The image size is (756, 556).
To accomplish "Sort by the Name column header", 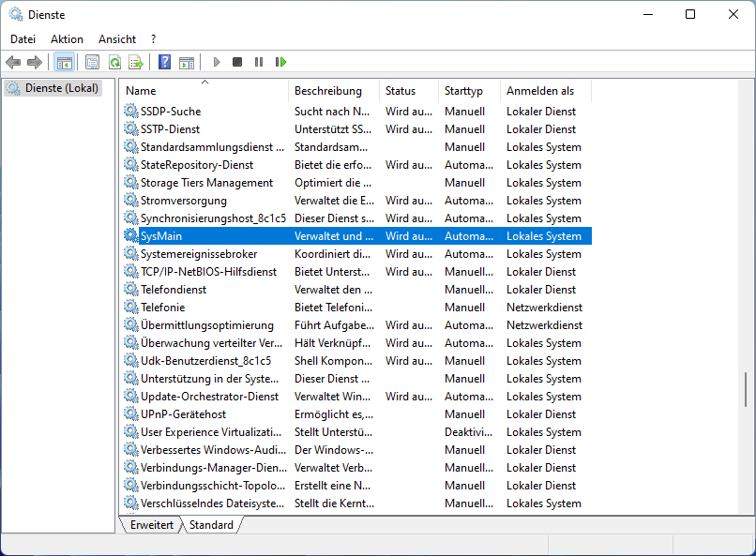I will pyautogui.click(x=204, y=91).
